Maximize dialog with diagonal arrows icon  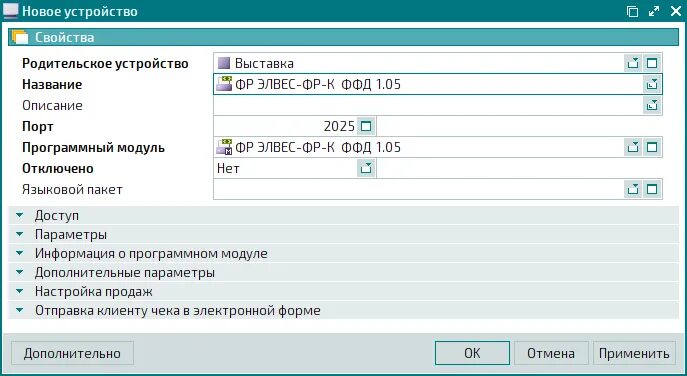(654, 11)
